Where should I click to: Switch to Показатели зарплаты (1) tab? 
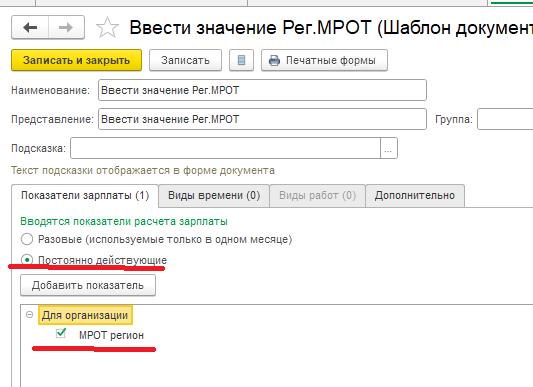pyautogui.click(x=85, y=196)
